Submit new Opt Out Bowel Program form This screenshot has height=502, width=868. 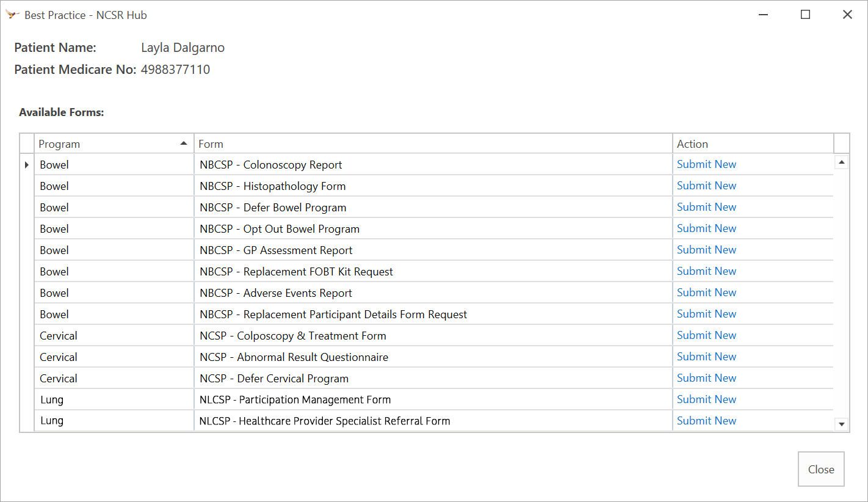(706, 228)
